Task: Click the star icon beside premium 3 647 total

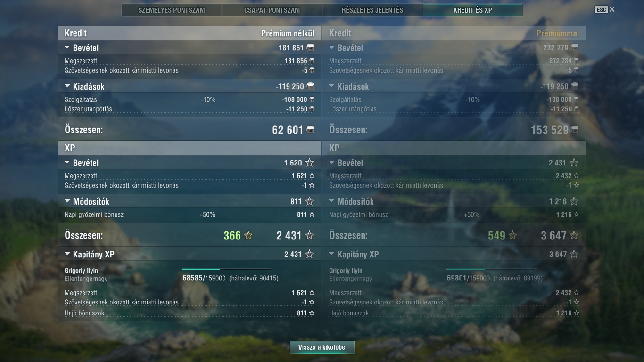Action: 574,235
